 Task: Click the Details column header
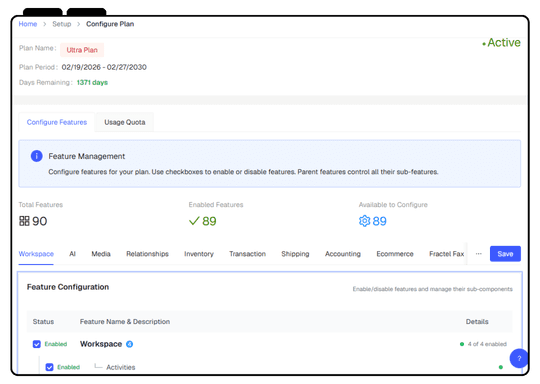(x=477, y=322)
